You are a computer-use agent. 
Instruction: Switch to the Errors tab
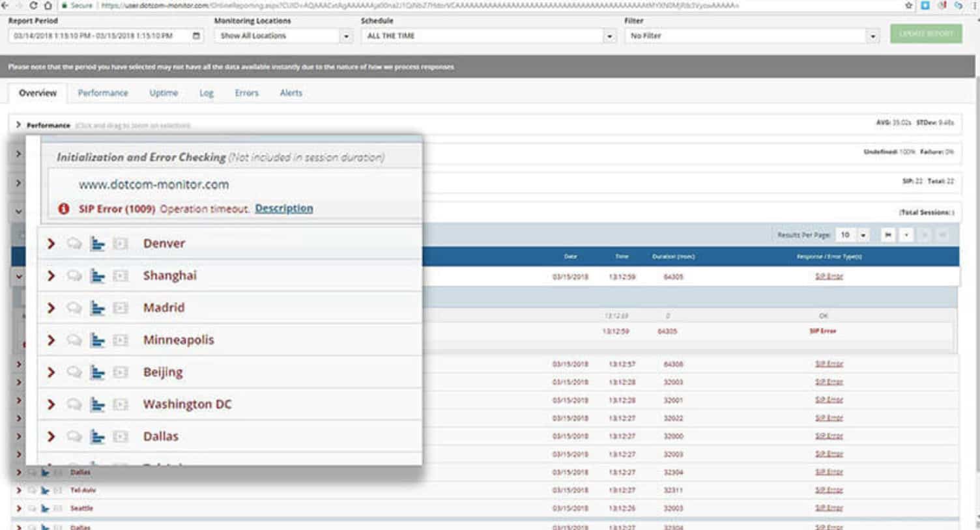click(247, 93)
